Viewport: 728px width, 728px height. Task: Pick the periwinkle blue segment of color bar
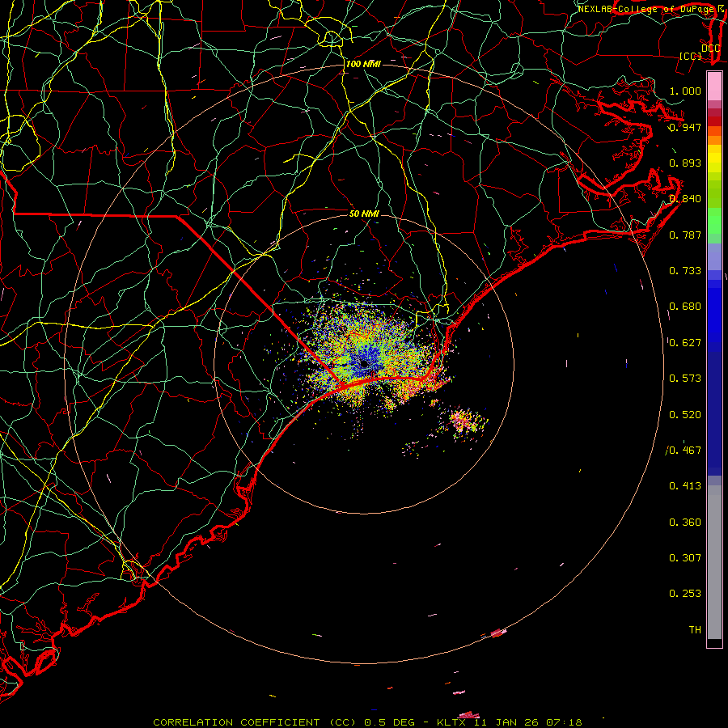tap(714, 256)
